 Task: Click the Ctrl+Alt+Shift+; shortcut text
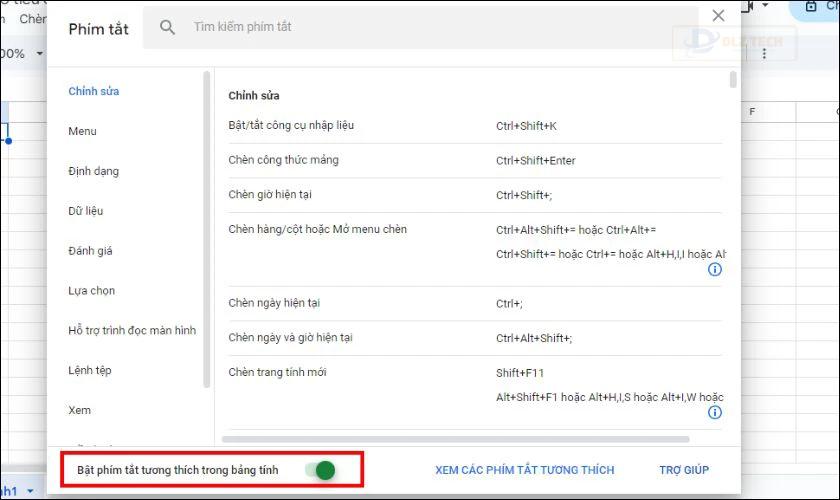(x=534, y=338)
